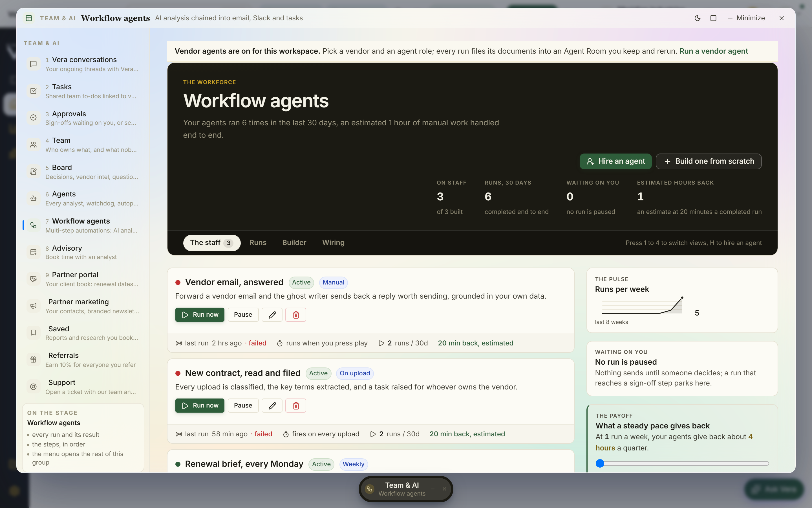Image resolution: width=812 pixels, height=508 pixels.
Task: Open Vera conversations menu item
Action: coord(83,64)
